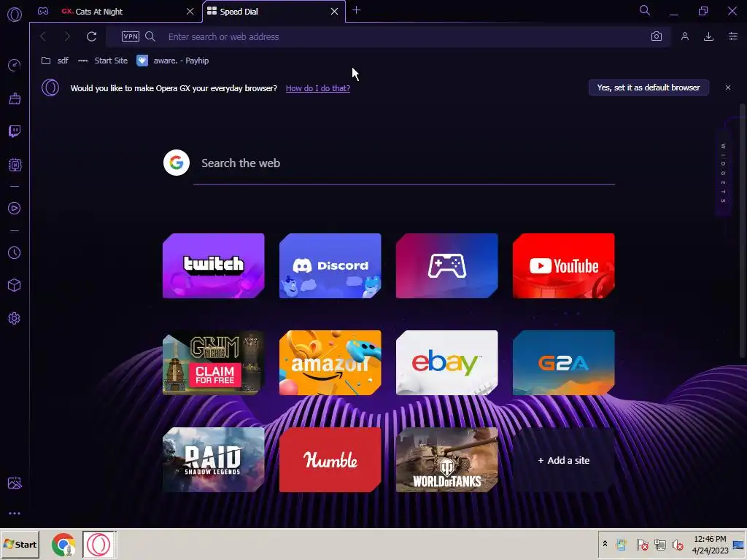Dismiss the default browser prompt

(728, 87)
